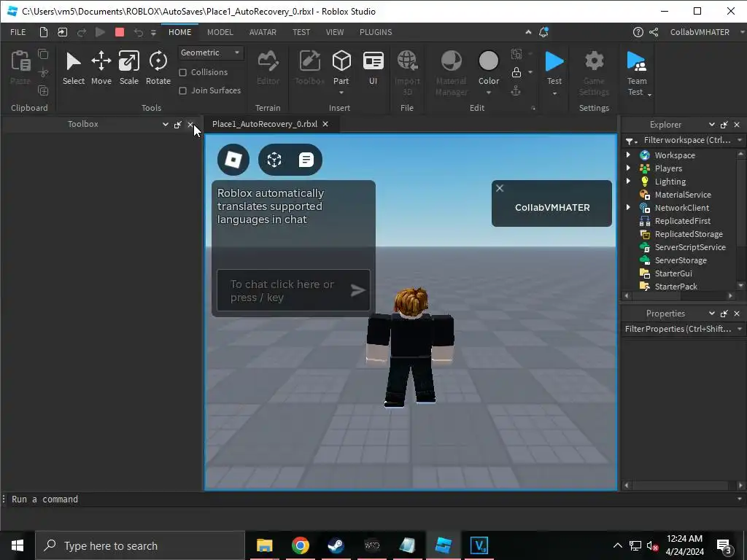Click the Filter Properties field
Screen dimensions: 747x560
[678, 329]
